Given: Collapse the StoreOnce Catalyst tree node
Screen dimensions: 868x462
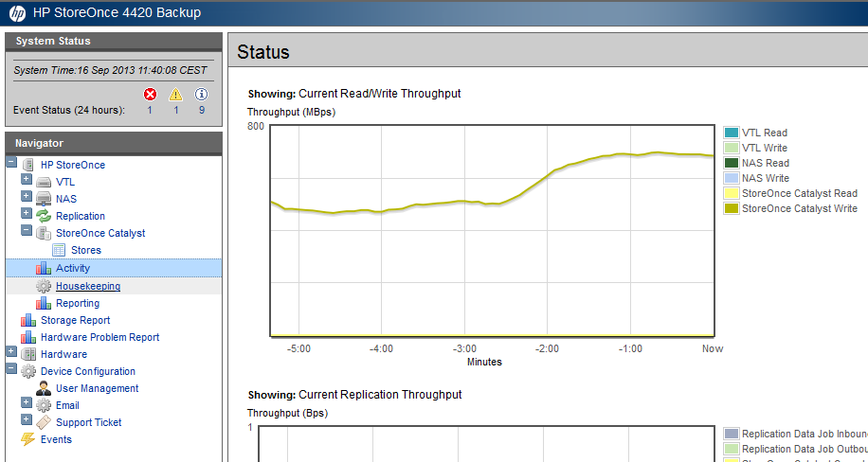Looking at the screenshot, I should pyautogui.click(x=26, y=230).
